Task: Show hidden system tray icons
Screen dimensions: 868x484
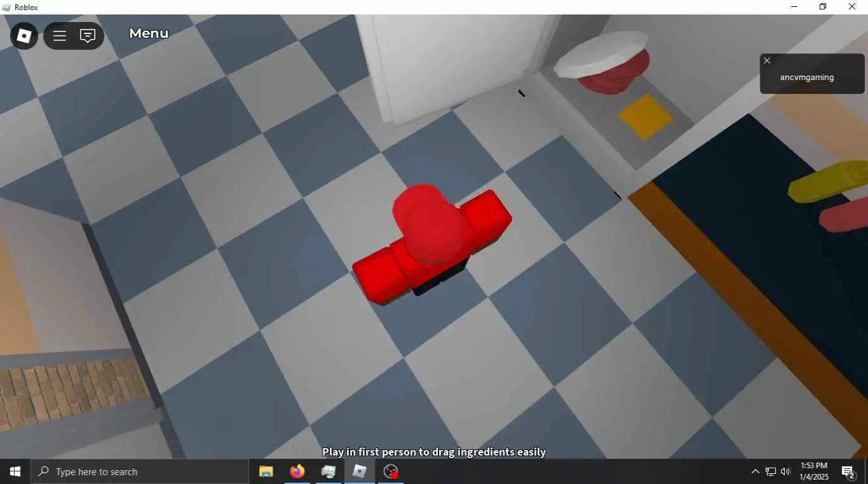Action: click(755, 471)
